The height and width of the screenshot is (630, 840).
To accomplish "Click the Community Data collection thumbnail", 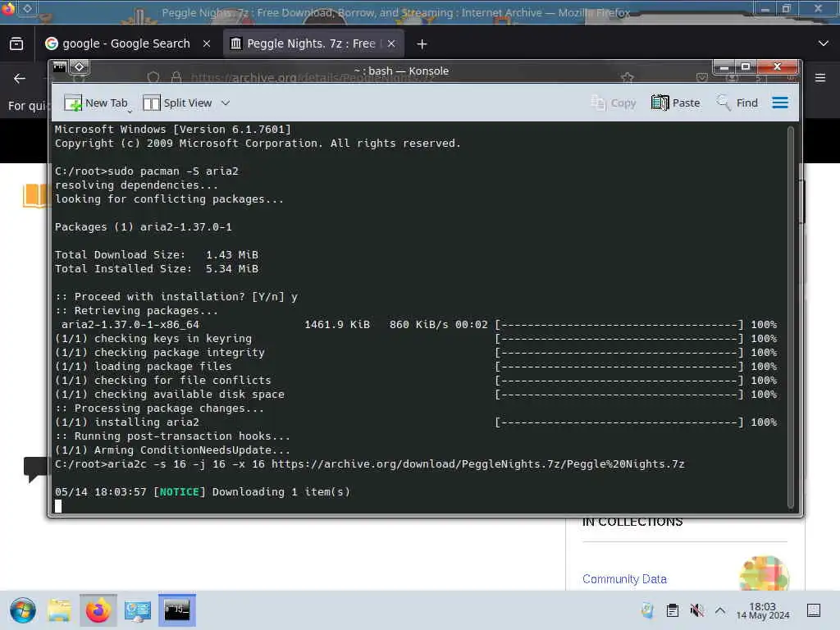I will click(764, 573).
